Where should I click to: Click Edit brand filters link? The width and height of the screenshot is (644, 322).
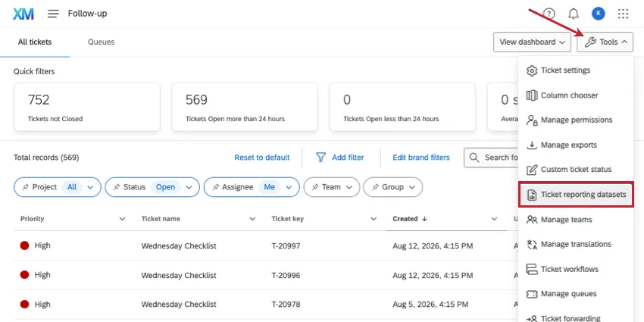(421, 158)
